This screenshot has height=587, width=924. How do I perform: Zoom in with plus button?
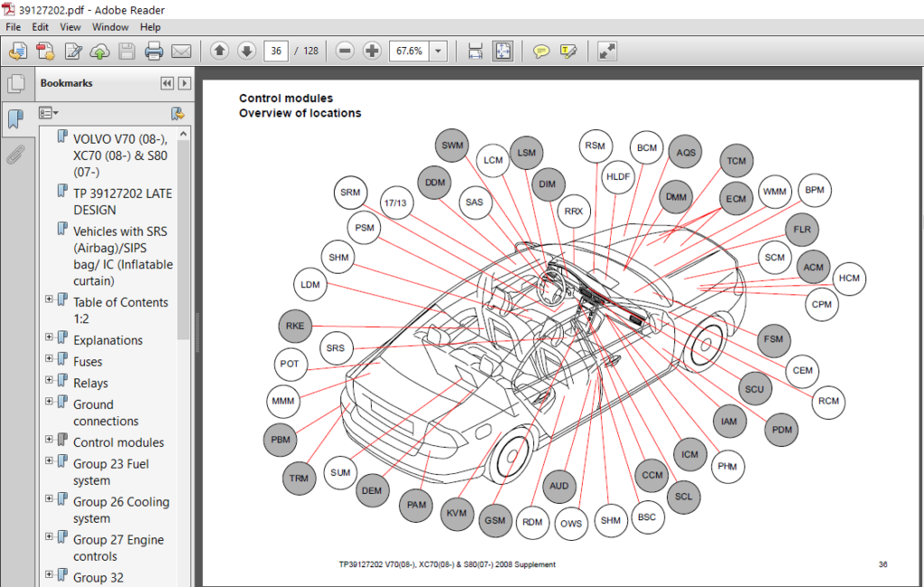pos(372,51)
